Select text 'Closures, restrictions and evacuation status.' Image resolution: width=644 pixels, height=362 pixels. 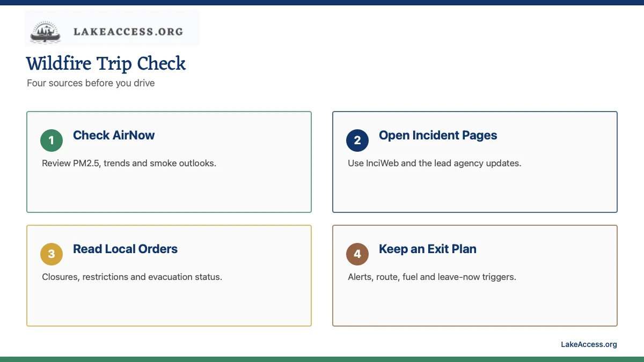[132, 277]
